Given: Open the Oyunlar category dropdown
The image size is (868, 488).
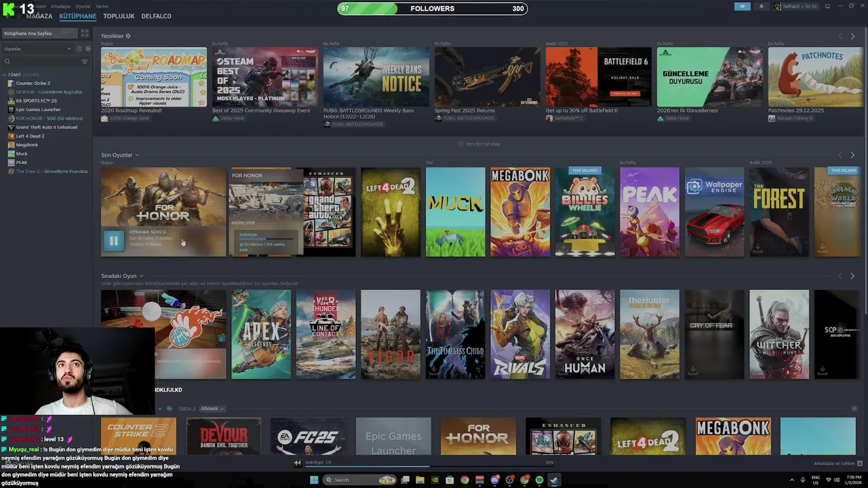Looking at the screenshot, I should click(38, 49).
